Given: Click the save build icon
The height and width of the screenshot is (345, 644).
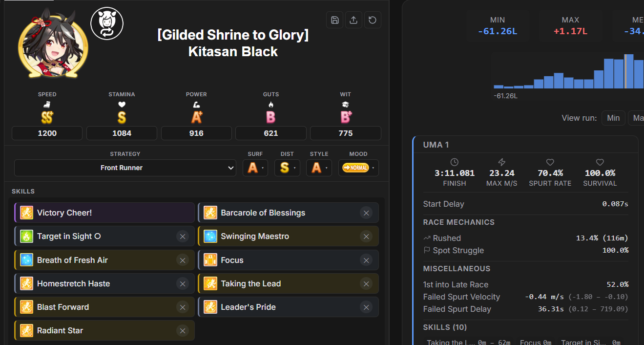Looking at the screenshot, I should (x=335, y=20).
